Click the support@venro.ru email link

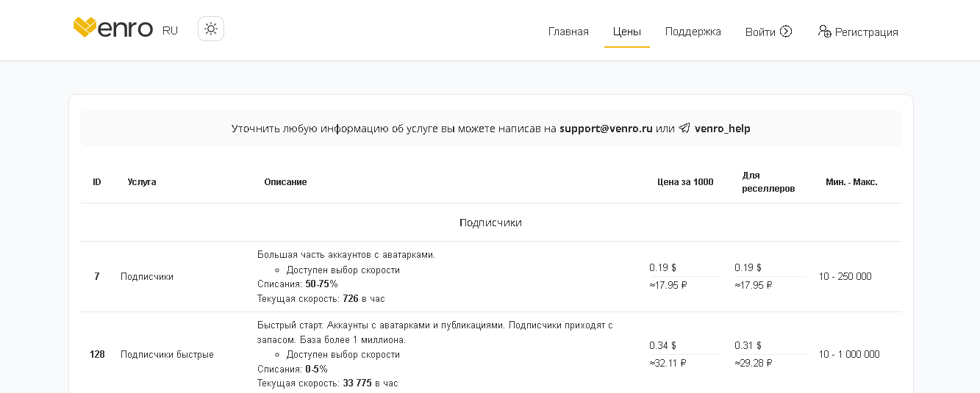(606, 129)
